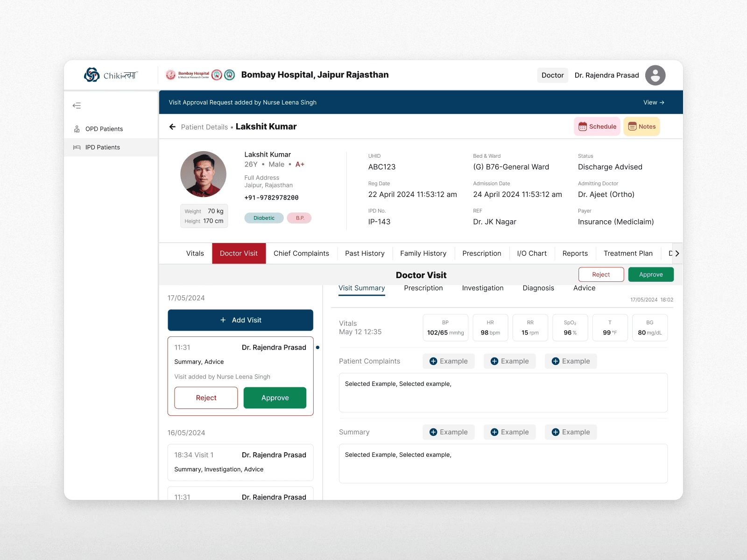747x560 pixels.
Task: Click the Bombay Hospital logo
Action: 200,75
